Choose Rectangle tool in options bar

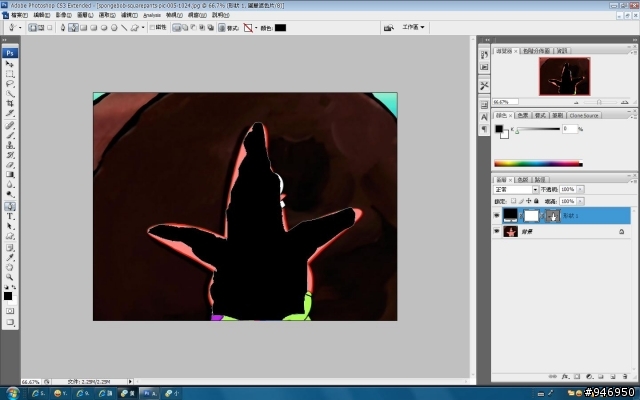coord(84,28)
